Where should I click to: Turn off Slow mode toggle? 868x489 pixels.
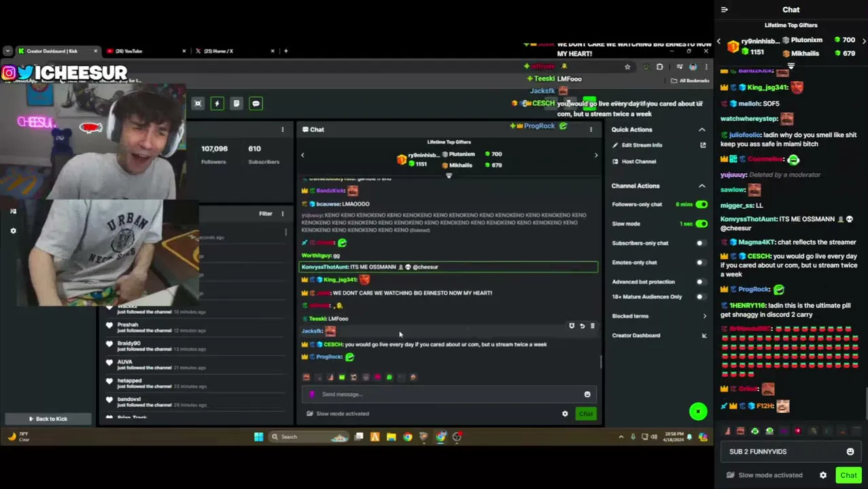click(x=701, y=223)
